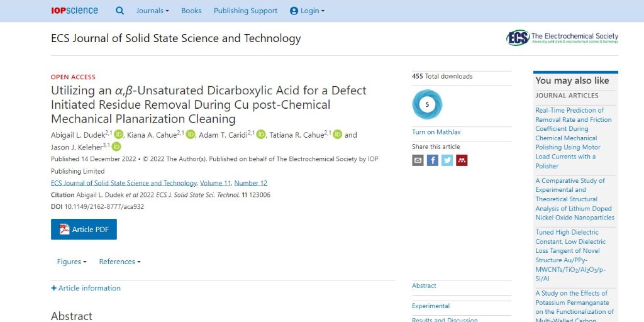Open Jason J. Keleher's ORCID icon

tap(116, 147)
